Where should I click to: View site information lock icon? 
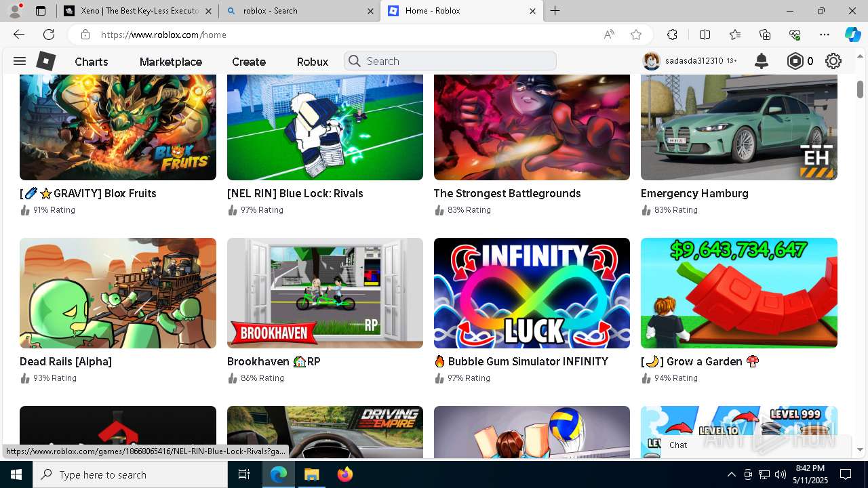85,35
